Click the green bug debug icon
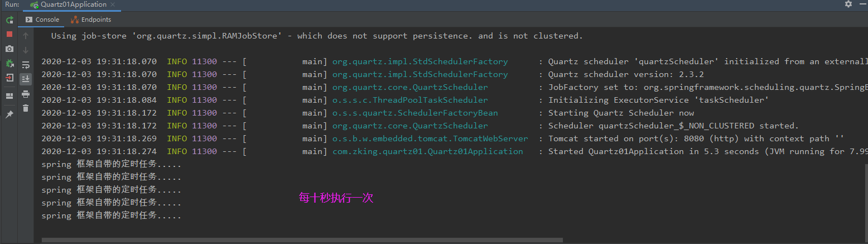Image resolution: width=868 pixels, height=244 pixels. point(9,64)
